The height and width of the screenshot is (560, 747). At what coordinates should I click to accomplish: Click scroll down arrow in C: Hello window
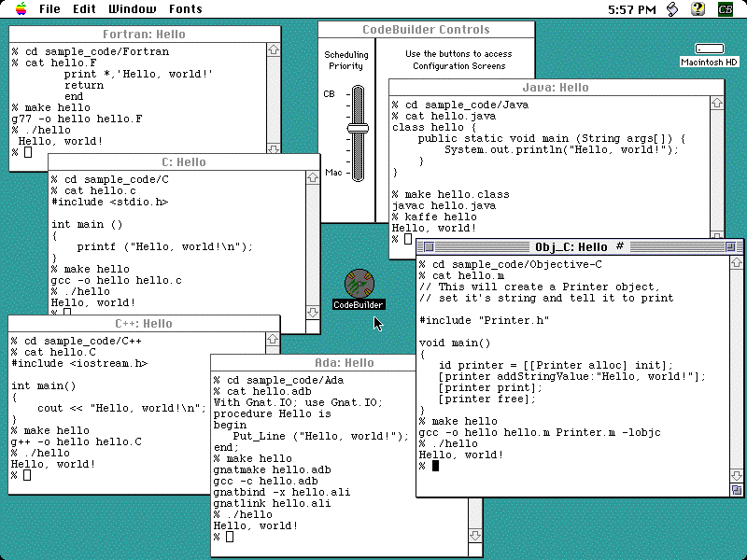tap(313, 312)
